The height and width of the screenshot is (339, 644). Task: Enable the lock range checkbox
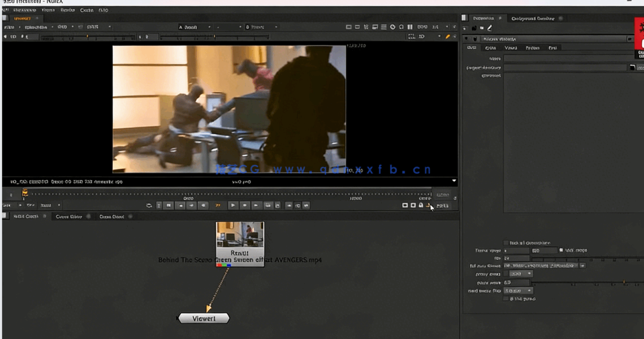561,250
